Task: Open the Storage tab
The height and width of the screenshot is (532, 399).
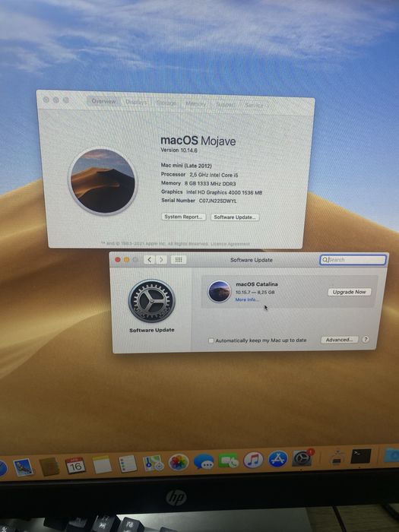Action: (x=166, y=103)
